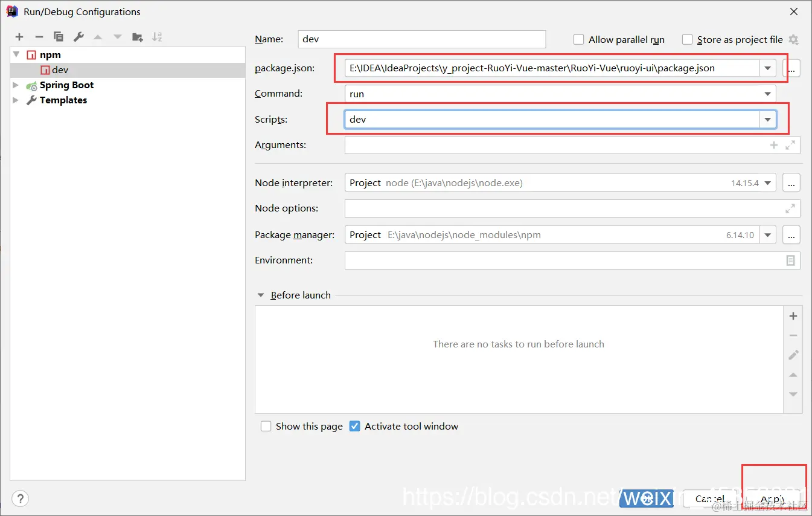Expand the Arguments field editor
812x516 pixels.
790,145
